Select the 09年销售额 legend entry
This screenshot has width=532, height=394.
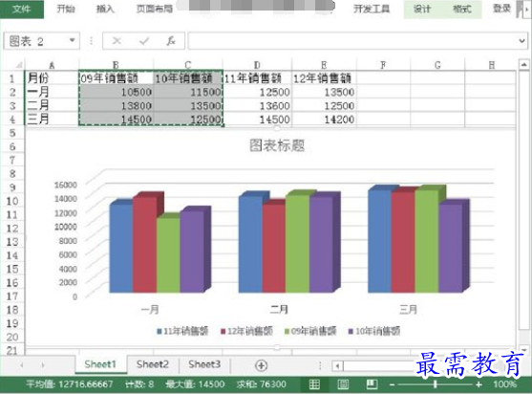(310, 331)
